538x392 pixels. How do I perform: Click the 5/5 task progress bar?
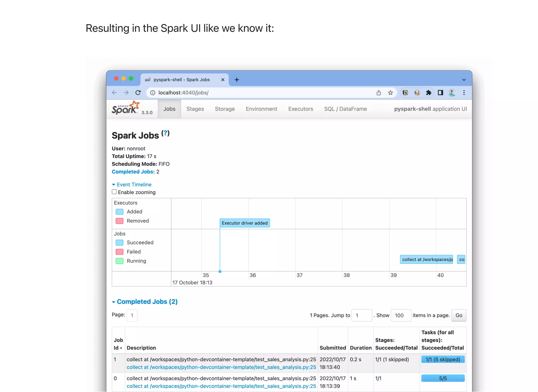pyautogui.click(x=443, y=378)
